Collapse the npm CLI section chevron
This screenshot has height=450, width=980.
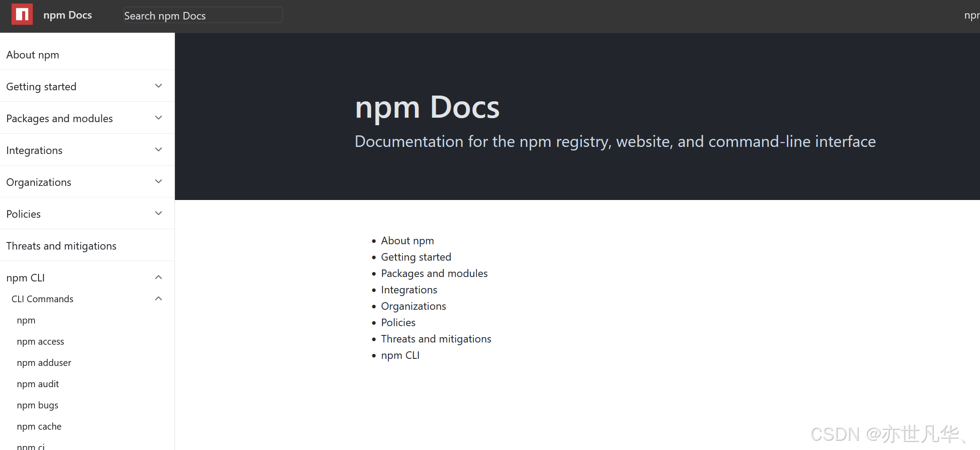159,277
